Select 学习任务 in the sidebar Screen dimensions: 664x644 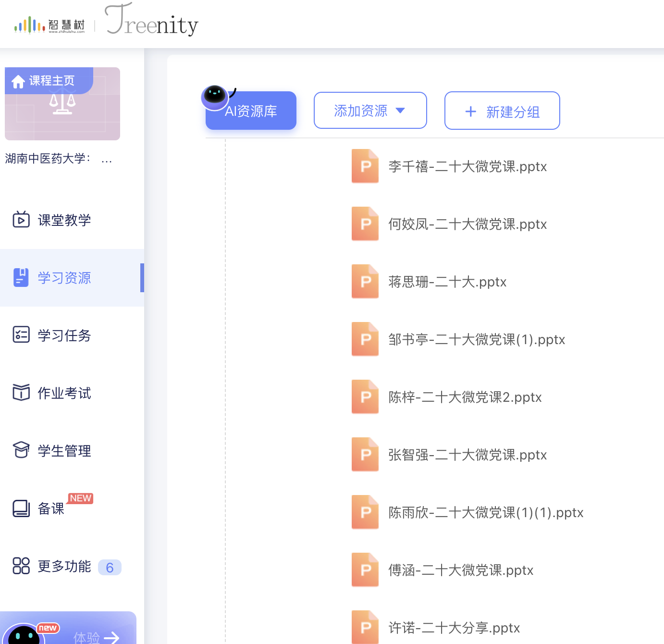coord(64,335)
